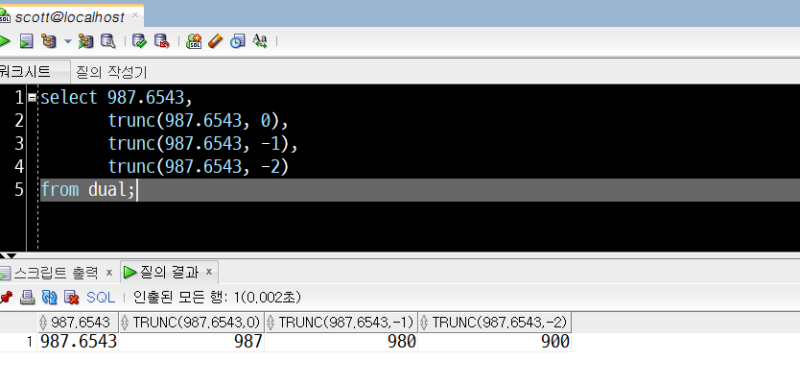
Task: Close the scott@localhost tab
Action: pos(135,15)
